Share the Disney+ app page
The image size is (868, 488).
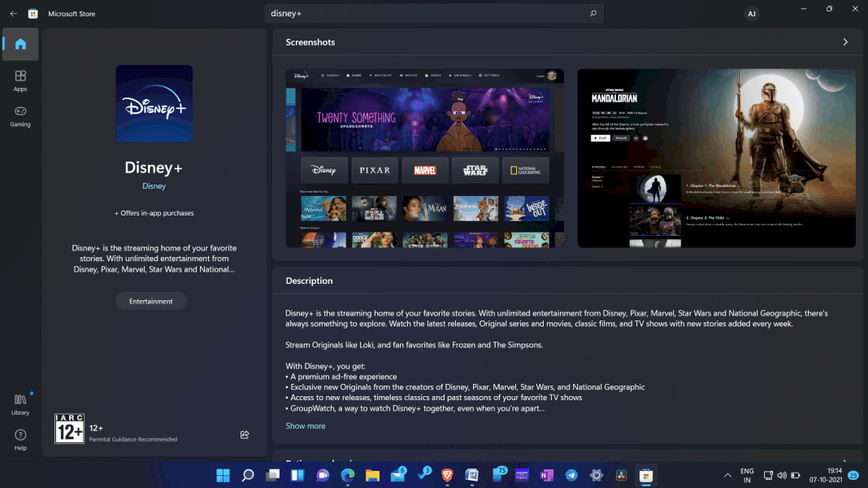[245, 434]
